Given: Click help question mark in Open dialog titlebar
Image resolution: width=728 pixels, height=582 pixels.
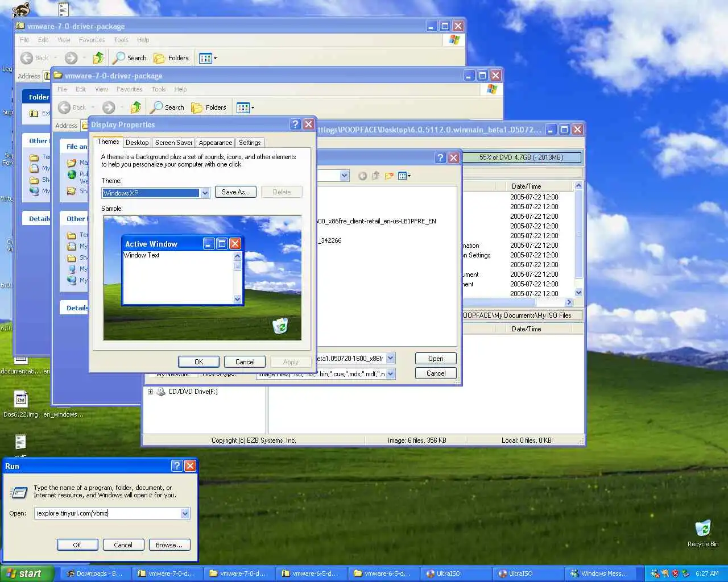Looking at the screenshot, I should 440,158.
